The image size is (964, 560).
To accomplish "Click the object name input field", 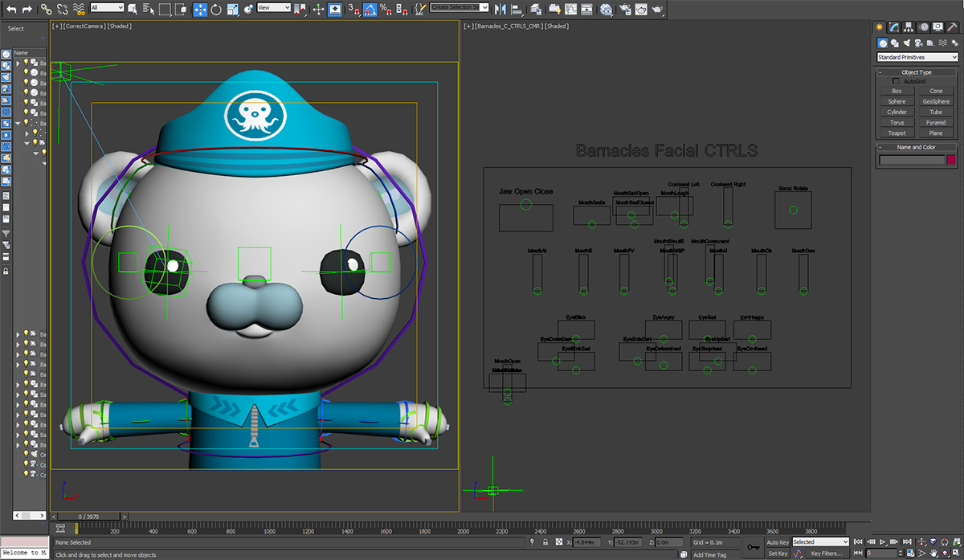I will click(x=912, y=160).
